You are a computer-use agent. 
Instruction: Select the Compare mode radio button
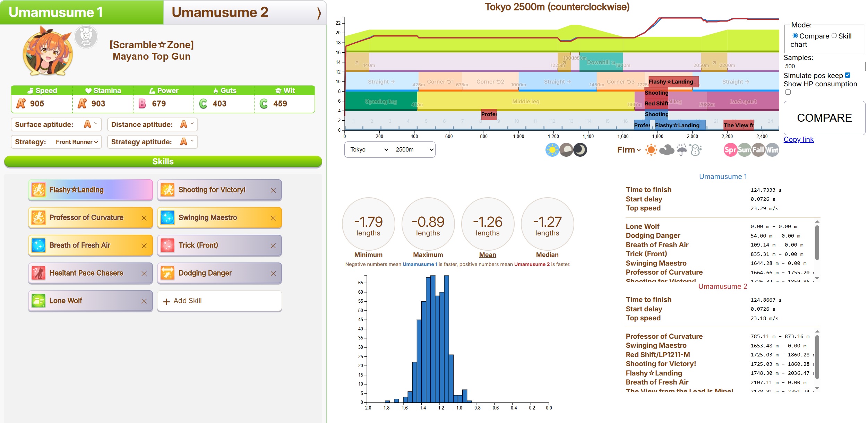(795, 36)
